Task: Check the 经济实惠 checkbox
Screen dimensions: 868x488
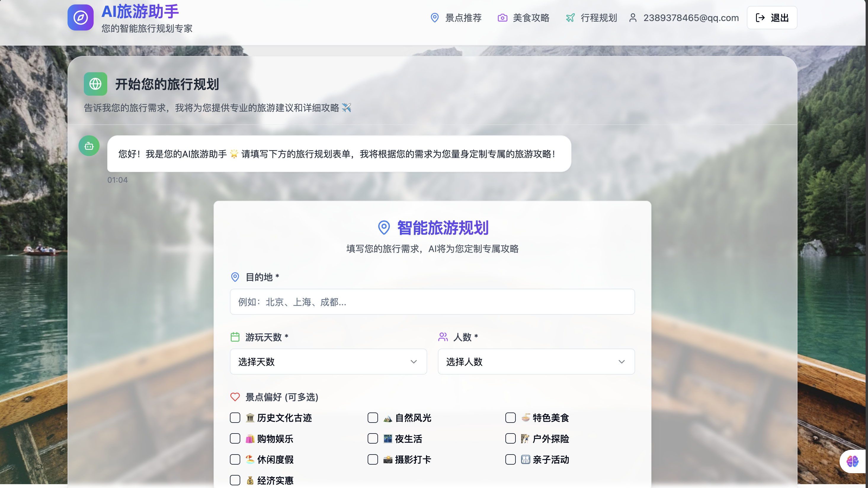Action: click(235, 480)
